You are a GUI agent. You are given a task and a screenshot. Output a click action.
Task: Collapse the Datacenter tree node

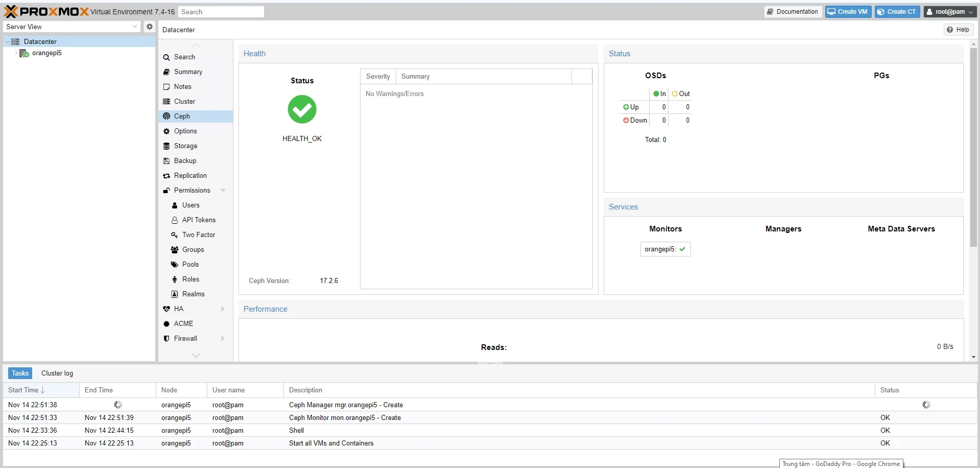pos(7,42)
